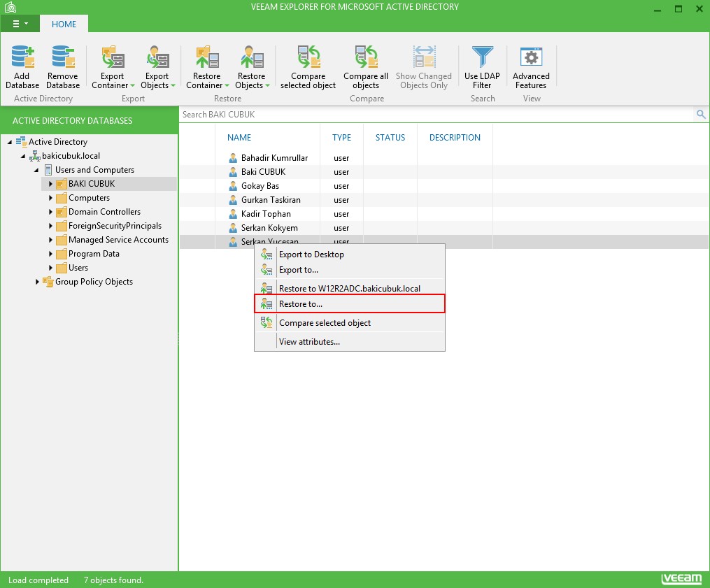Click the Remove Database ribbon icon
The width and height of the screenshot is (710, 588).
(63, 57)
